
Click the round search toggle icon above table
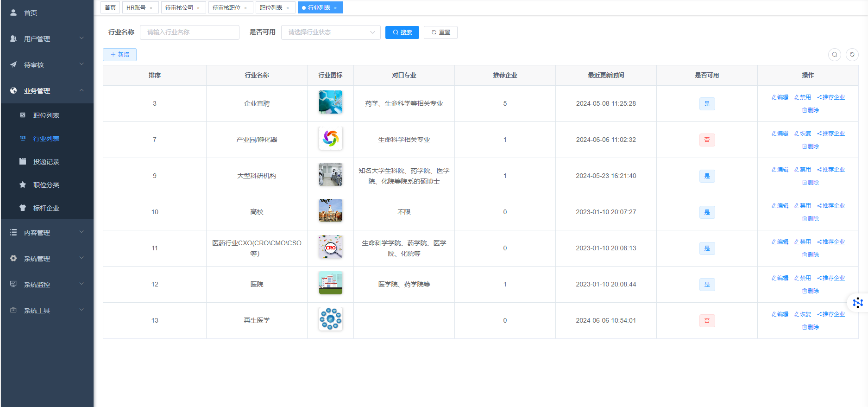834,55
